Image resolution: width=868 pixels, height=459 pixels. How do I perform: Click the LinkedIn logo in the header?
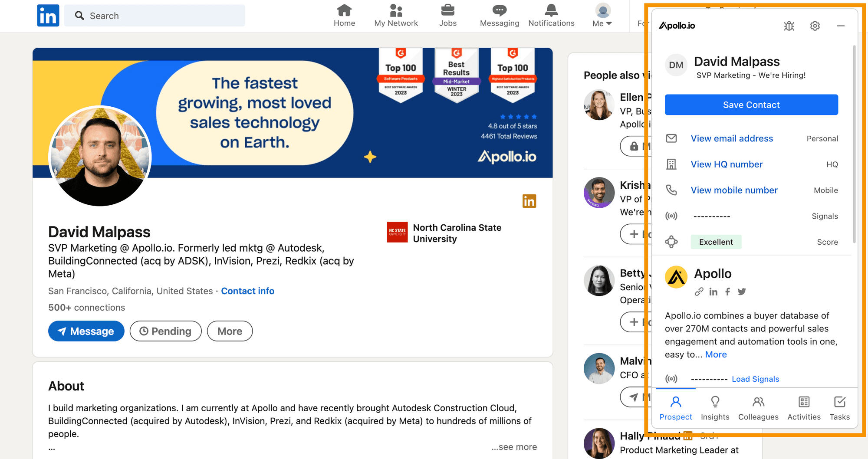point(48,16)
